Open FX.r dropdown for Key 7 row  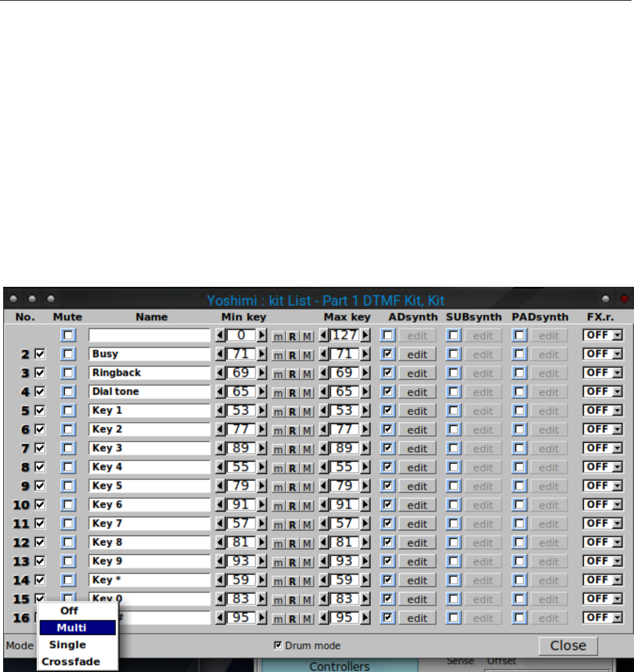[x=602, y=524]
